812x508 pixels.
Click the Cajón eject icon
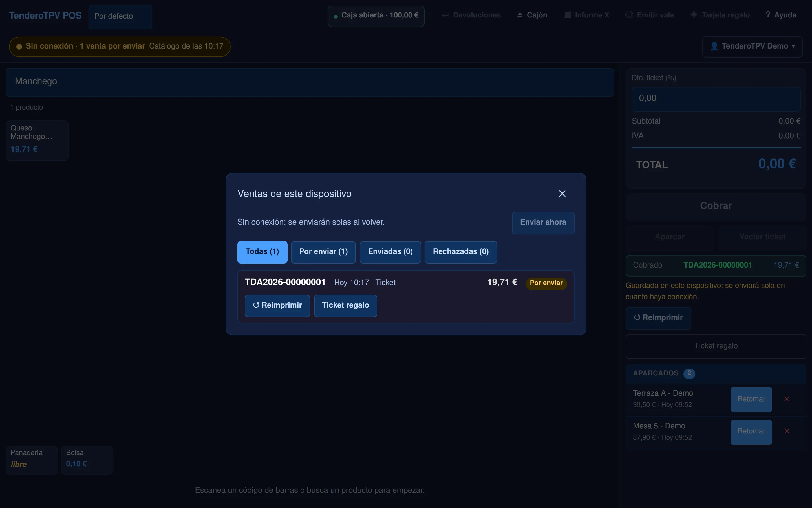pos(520,16)
